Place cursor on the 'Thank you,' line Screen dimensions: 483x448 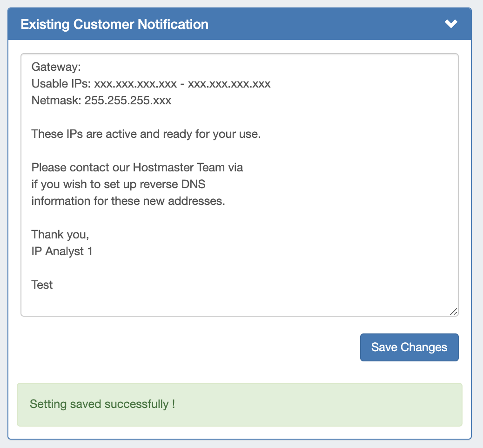[60, 235]
